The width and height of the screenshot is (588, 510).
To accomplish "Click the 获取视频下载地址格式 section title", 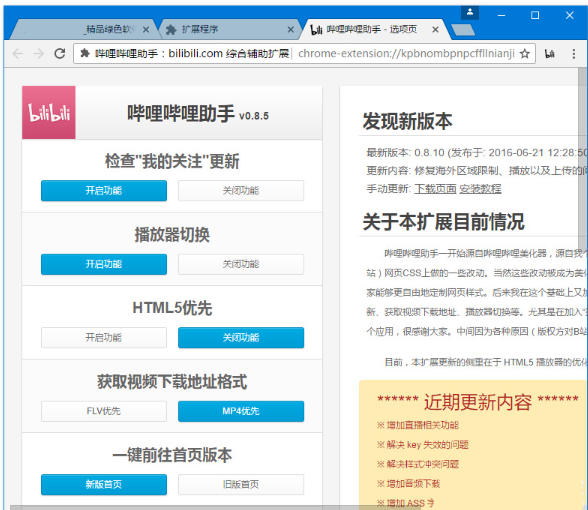I will (x=172, y=382).
